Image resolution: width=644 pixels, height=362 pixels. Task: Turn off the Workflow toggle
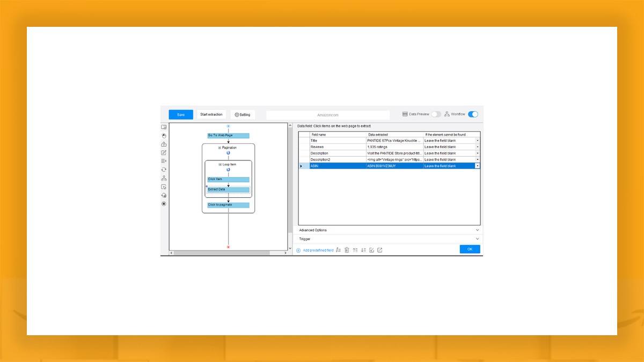473,114
